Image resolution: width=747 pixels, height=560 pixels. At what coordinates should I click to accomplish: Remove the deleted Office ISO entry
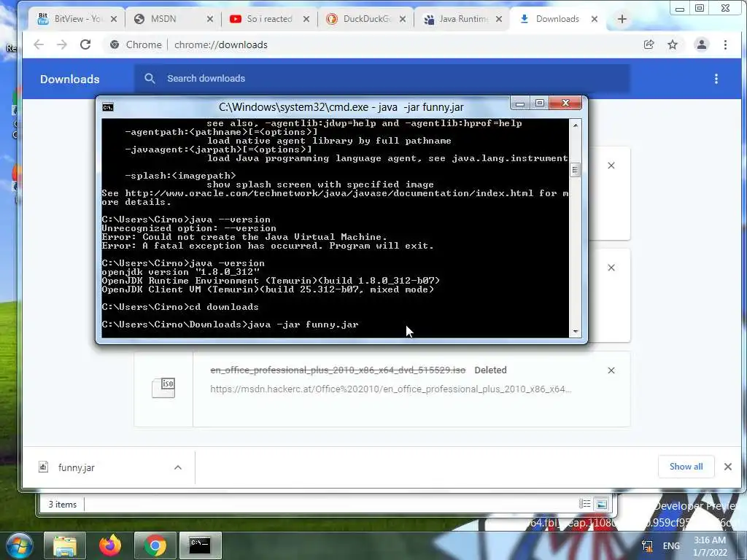pos(611,370)
